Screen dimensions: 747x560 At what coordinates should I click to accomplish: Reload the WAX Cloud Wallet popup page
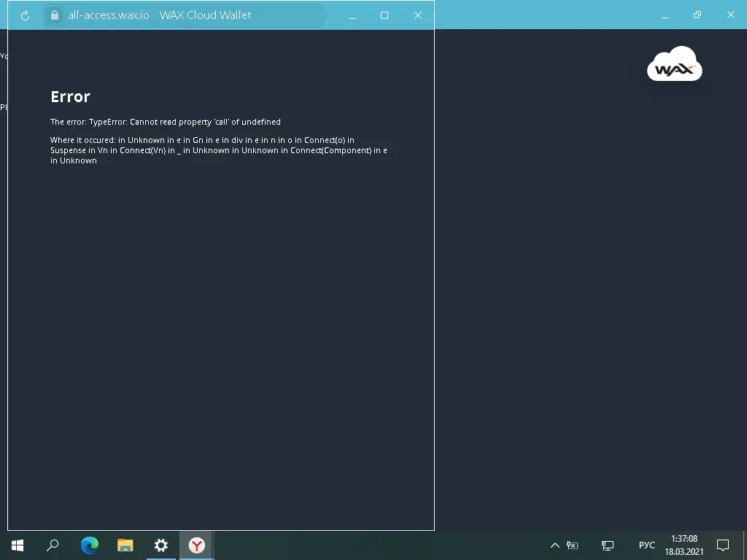[26, 16]
